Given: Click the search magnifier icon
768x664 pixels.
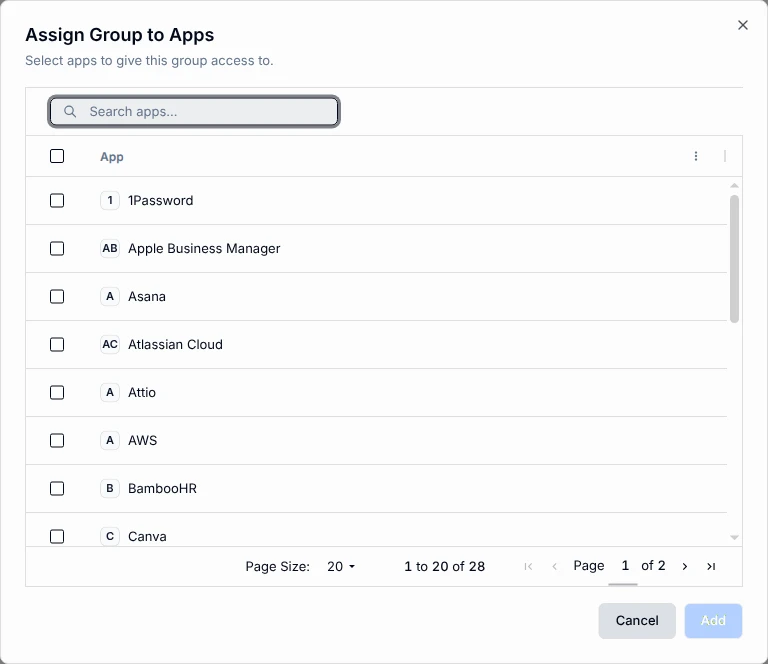Looking at the screenshot, I should click(70, 112).
